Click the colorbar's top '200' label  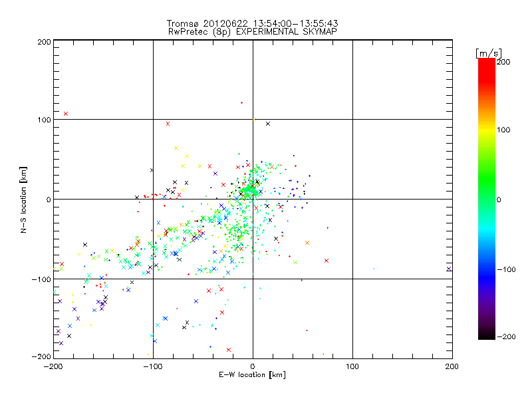coord(503,62)
